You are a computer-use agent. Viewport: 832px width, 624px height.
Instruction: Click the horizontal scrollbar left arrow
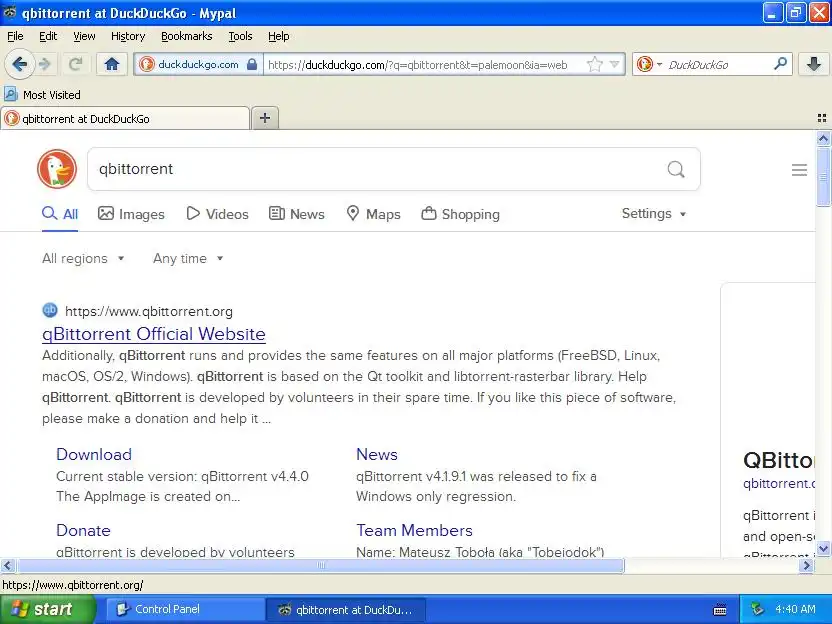point(8,566)
